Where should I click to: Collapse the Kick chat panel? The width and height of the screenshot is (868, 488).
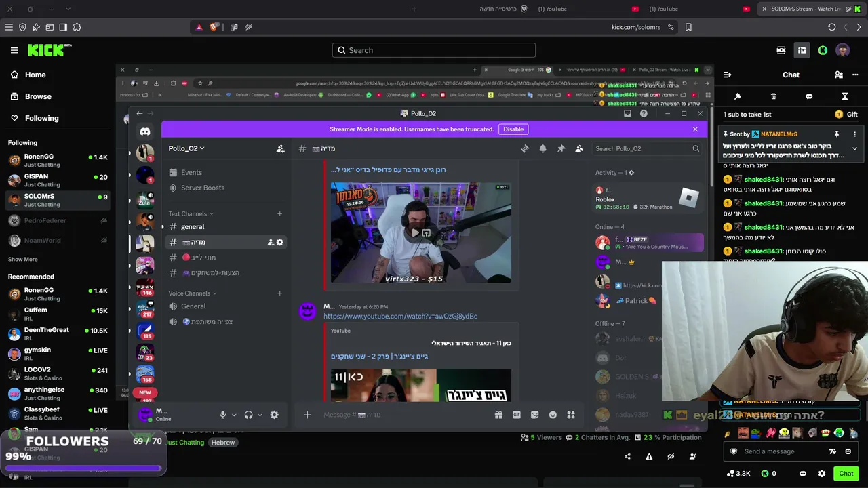coord(727,75)
